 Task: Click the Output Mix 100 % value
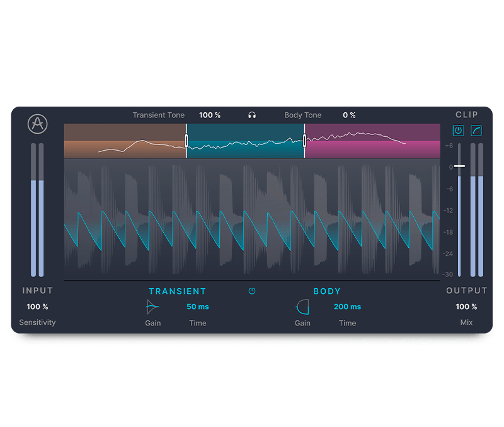[x=466, y=307]
